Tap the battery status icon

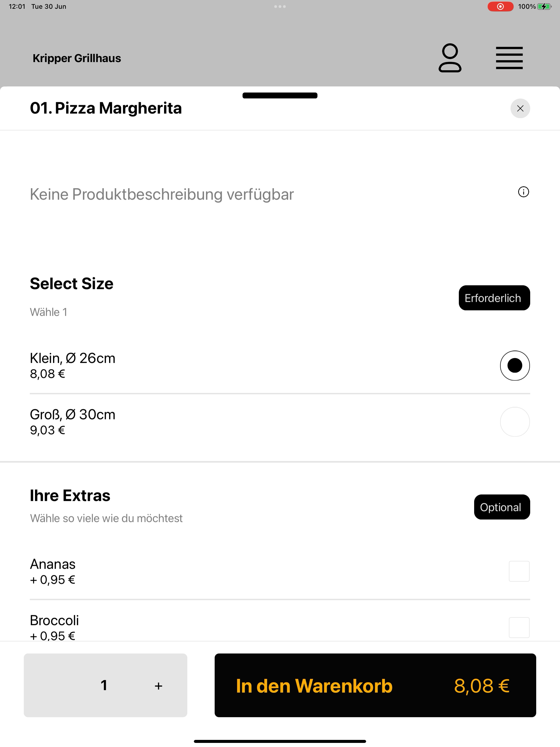pyautogui.click(x=544, y=6)
